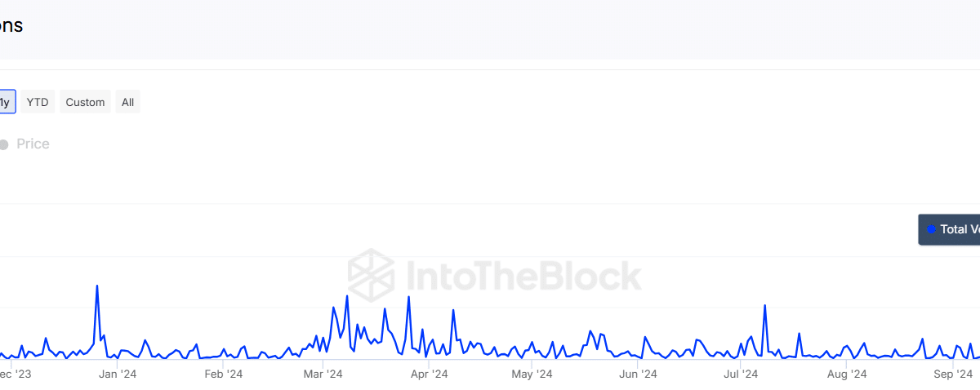Viewport: 980px width, 390px height.
Task: Open the Custom date range option
Action: [85, 102]
